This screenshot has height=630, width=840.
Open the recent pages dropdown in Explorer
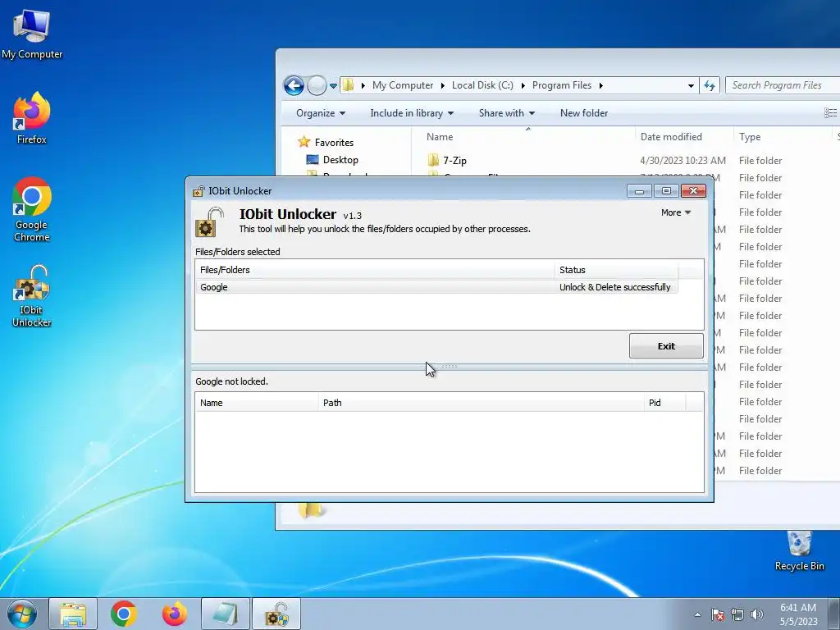click(333, 85)
